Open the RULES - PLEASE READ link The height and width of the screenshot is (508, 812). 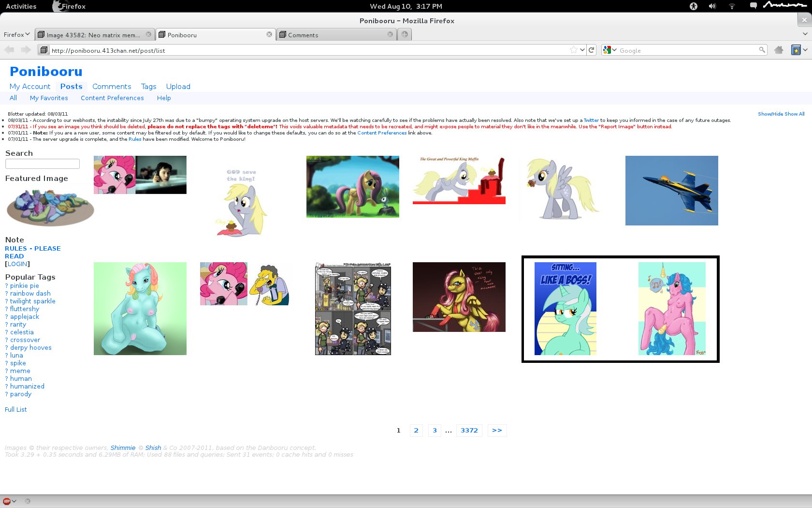(33, 252)
